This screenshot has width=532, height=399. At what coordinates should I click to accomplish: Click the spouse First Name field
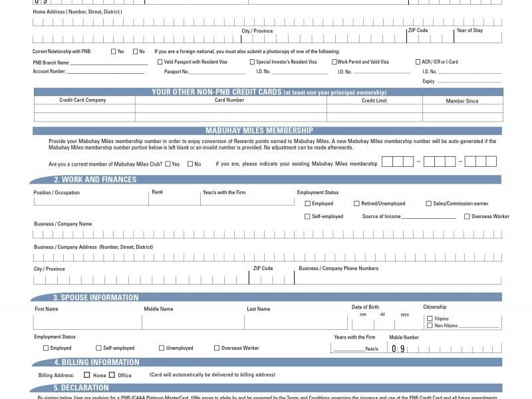(86, 322)
